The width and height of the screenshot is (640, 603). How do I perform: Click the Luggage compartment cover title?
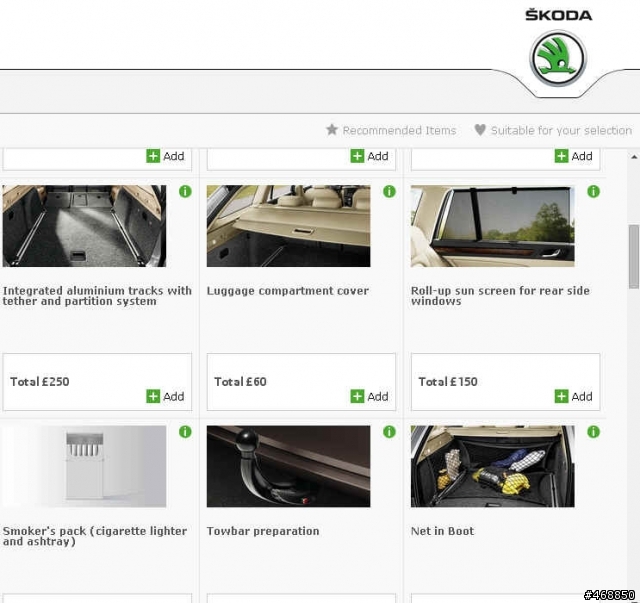(x=288, y=291)
